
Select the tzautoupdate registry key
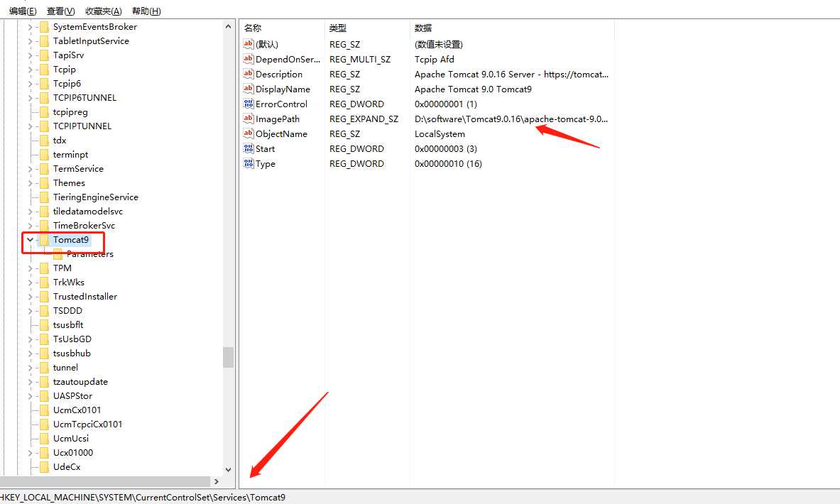(x=80, y=381)
